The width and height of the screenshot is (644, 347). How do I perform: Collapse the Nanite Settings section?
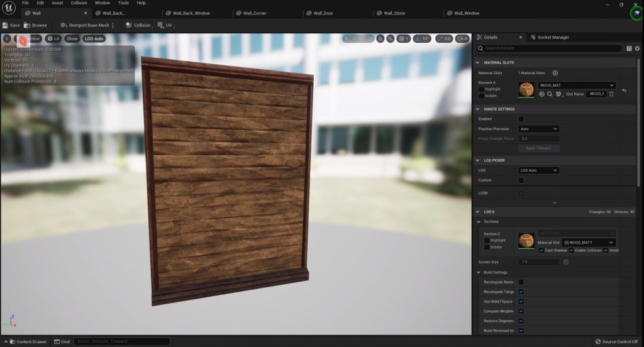(478, 109)
